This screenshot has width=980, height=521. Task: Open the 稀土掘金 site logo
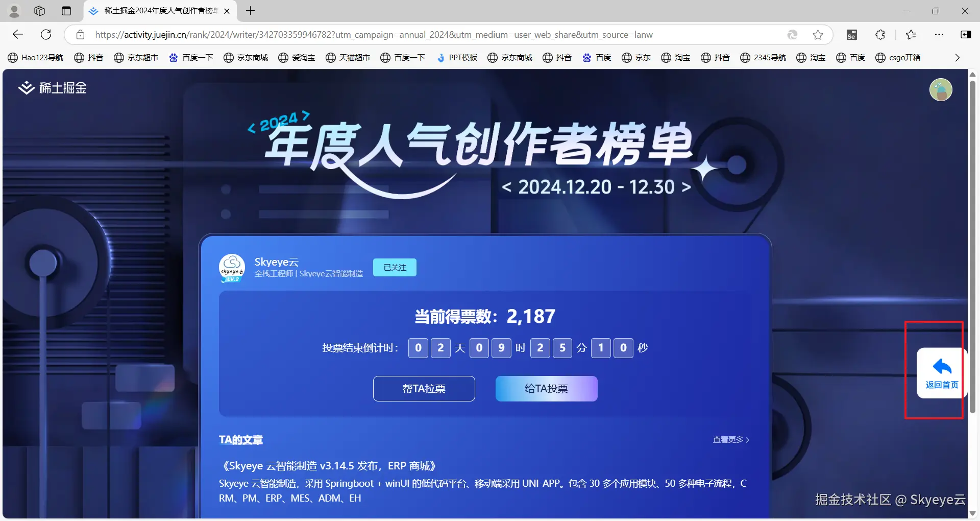(52, 87)
